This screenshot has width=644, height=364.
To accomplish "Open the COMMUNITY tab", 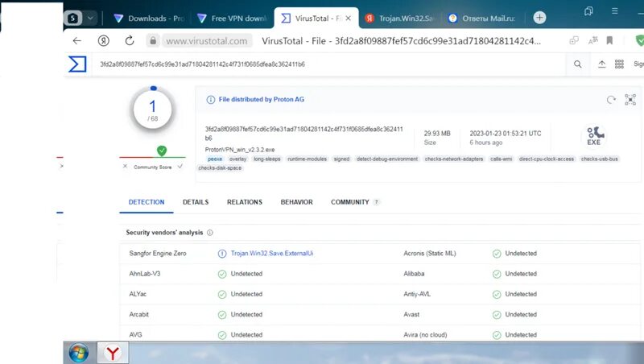I will click(355, 202).
